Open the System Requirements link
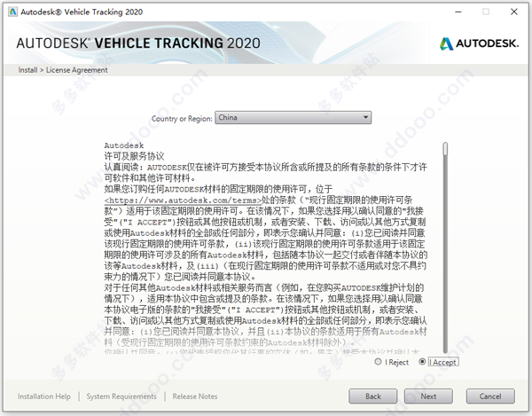The height and width of the screenshot is (416, 532). (x=121, y=396)
